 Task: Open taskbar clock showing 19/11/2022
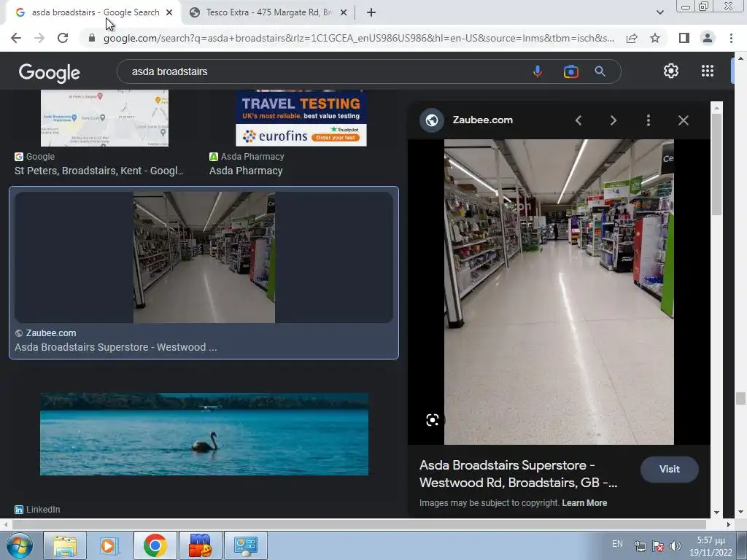click(711, 546)
